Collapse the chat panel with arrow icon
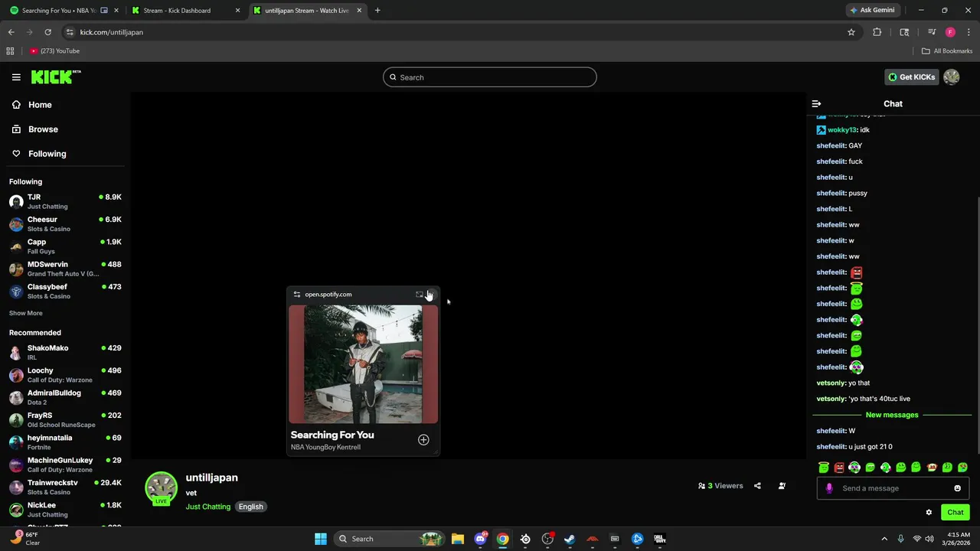 tap(816, 103)
